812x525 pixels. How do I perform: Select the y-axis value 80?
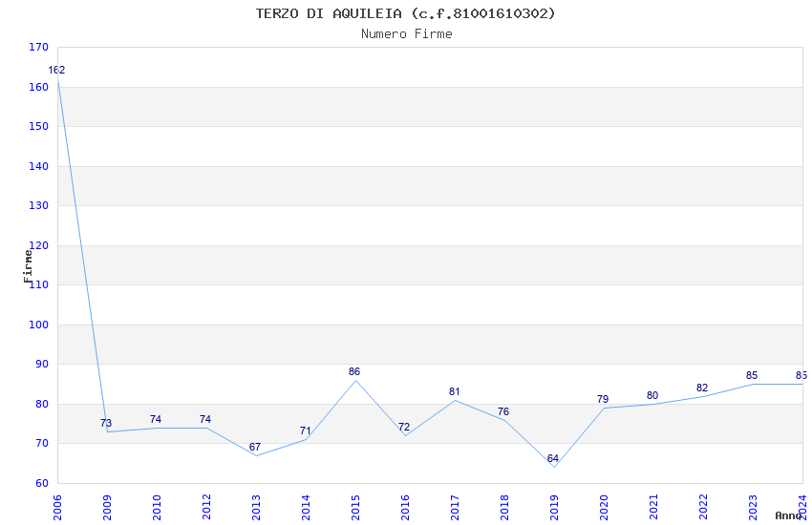pos(41,404)
